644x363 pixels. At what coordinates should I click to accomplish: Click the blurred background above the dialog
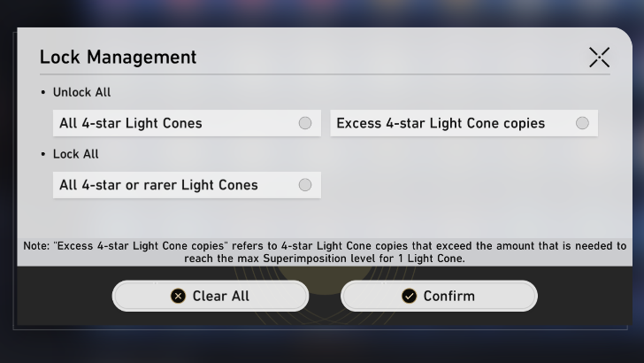[322, 12]
